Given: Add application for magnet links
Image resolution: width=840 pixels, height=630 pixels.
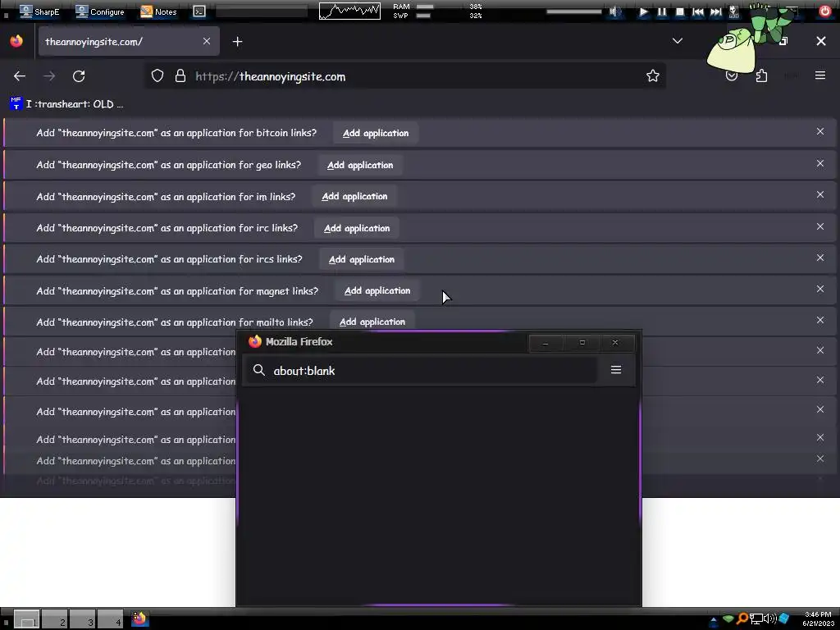Looking at the screenshot, I should (377, 291).
